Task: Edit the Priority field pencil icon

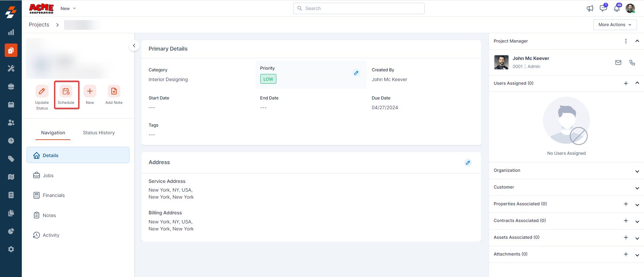Action: [x=356, y=73]
